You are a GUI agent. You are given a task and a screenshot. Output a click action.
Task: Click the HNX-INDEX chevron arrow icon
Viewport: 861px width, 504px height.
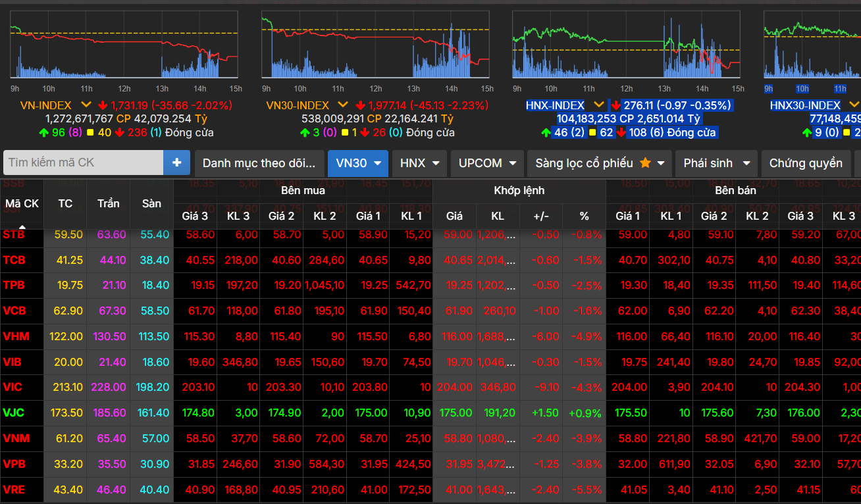(x=598, y=105)
